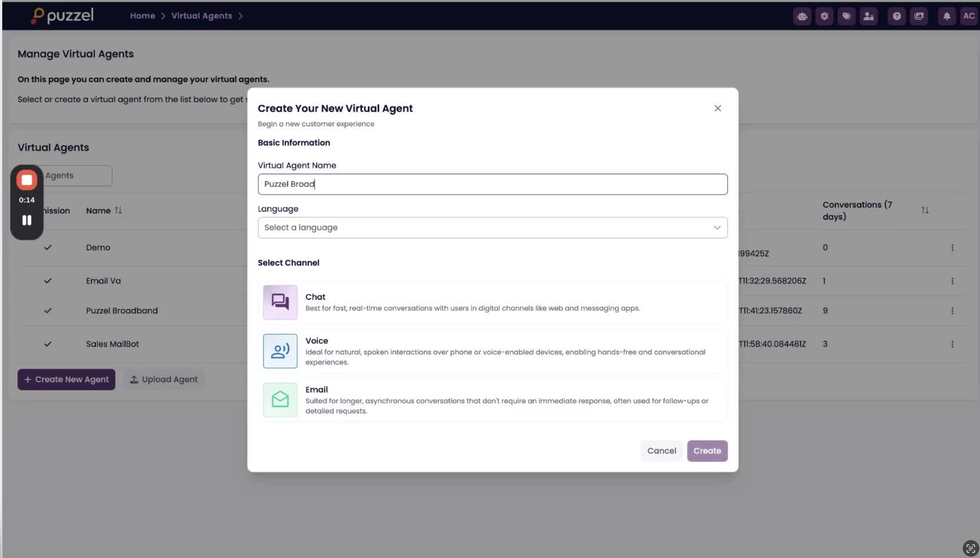Open the three-dot menu for Puzzel Broadband row

click(x=952, y=311)
